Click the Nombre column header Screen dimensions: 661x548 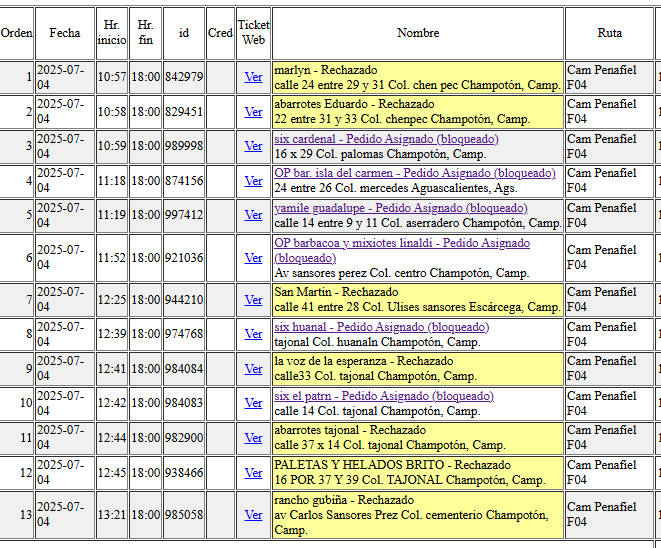[418, 33]
